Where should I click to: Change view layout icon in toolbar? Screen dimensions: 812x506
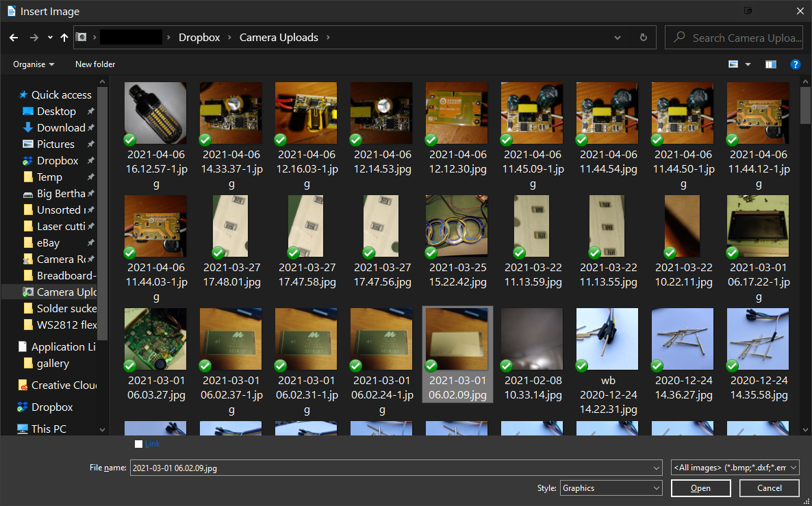click(733, 64)
